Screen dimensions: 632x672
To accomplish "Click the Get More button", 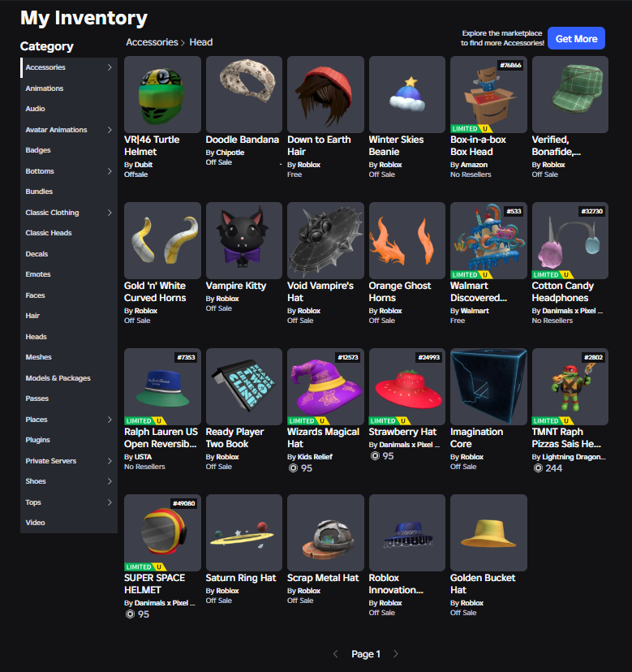I will click(x=576, y=39).
